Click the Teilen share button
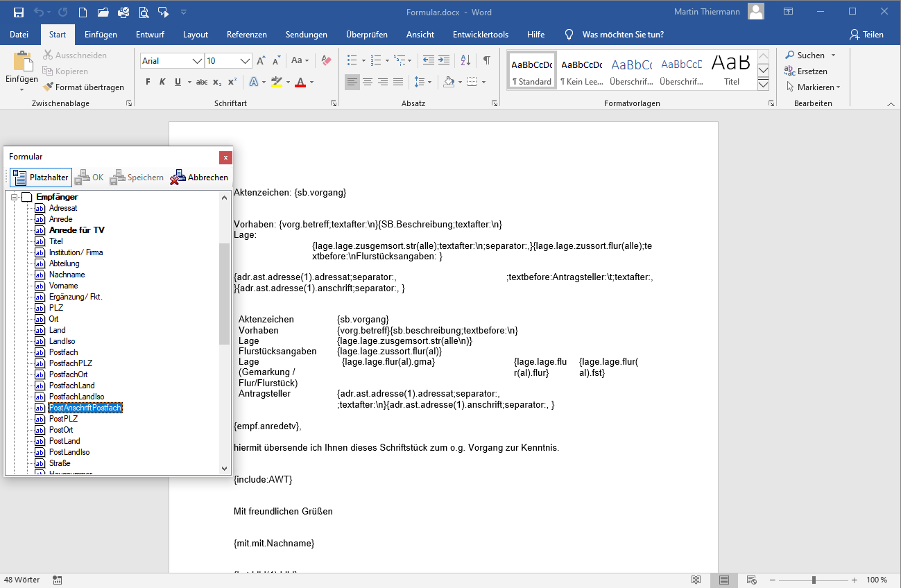Viewport: 901px width, 588px height. pyautogui.click(x=866, y=35)
